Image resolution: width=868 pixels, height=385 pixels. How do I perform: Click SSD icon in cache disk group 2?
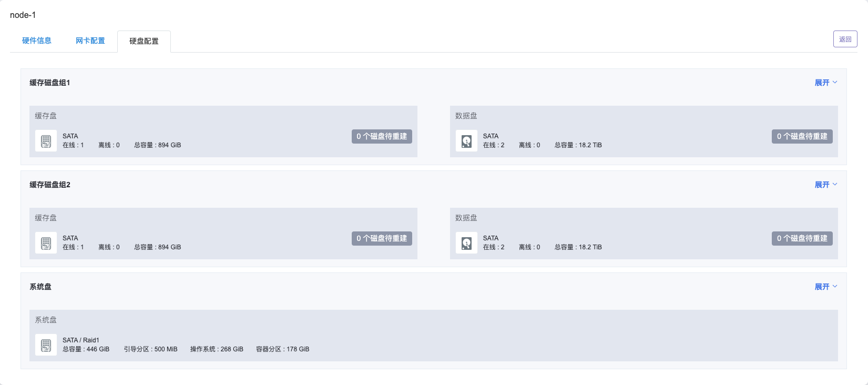46,243
